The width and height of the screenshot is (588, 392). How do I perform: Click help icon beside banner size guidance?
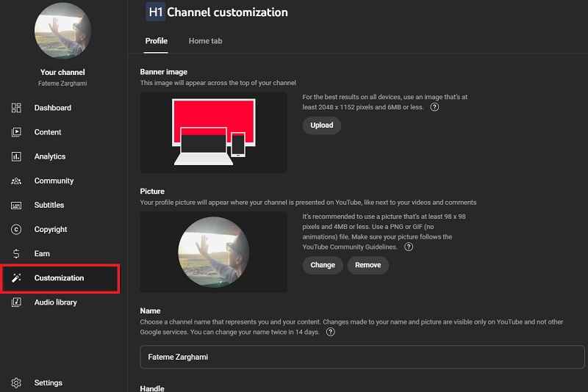click(x=434, y=107)
